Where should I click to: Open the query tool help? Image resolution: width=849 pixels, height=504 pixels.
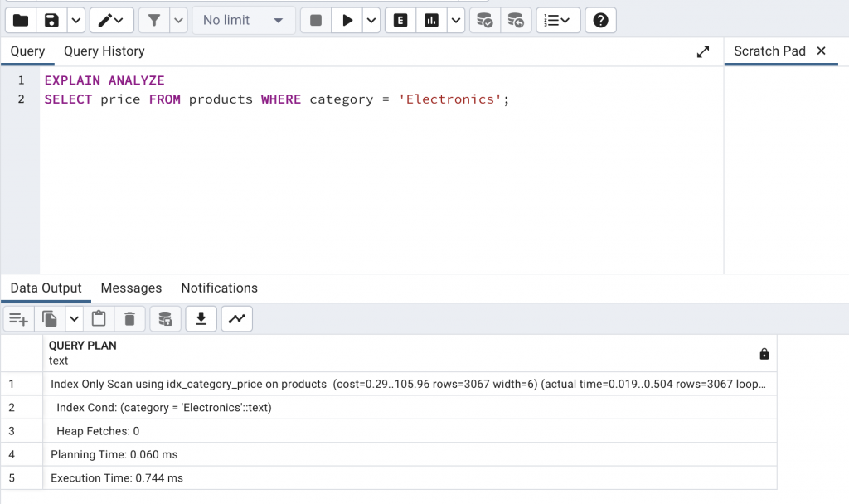click(600, 20)
